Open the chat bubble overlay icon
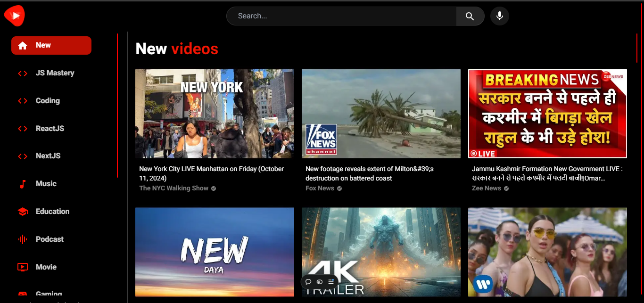This screenshot has height=303, width=644. (308, 282)
